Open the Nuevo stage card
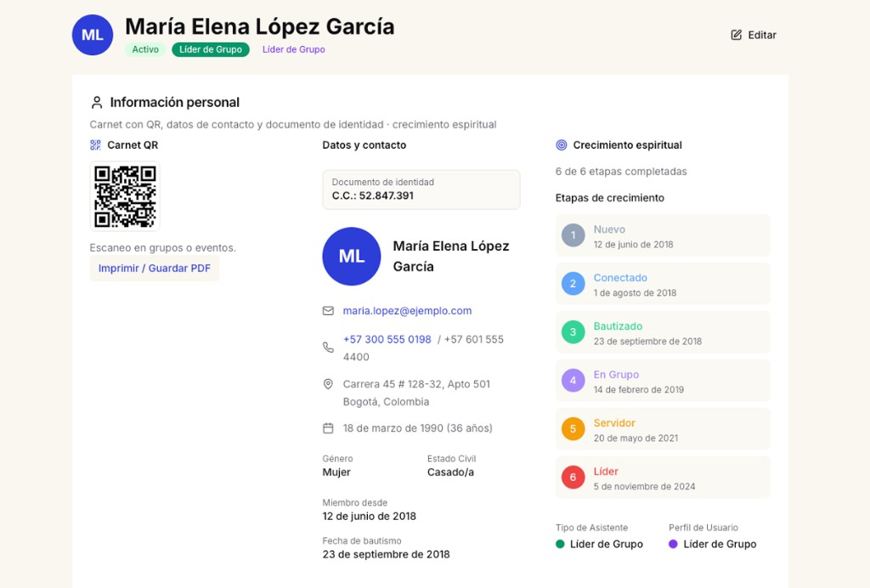The height and width of the screenshot is (588, 870). point(663,235)
